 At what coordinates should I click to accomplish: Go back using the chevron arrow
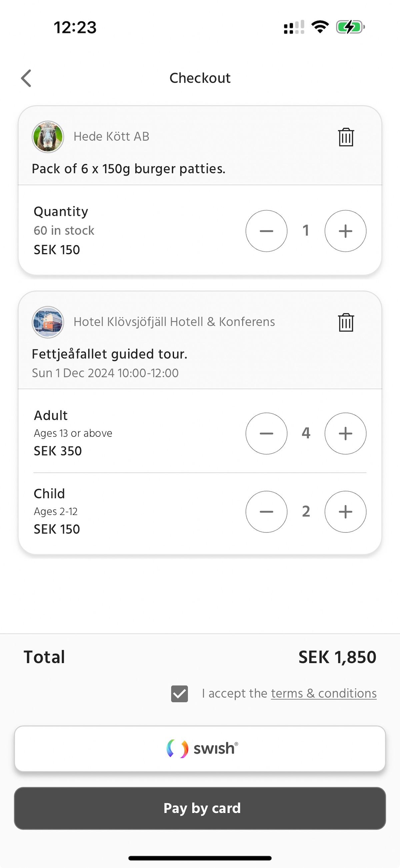pyautogui.click(x=26, y=78)
